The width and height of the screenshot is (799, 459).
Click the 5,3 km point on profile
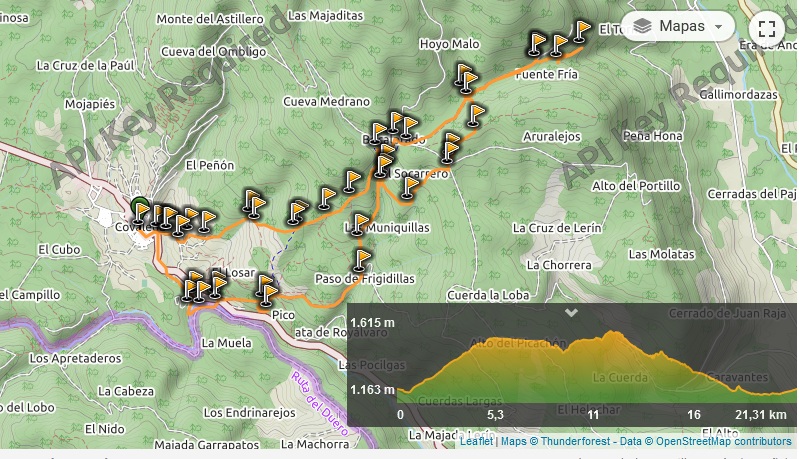(495, 415)
